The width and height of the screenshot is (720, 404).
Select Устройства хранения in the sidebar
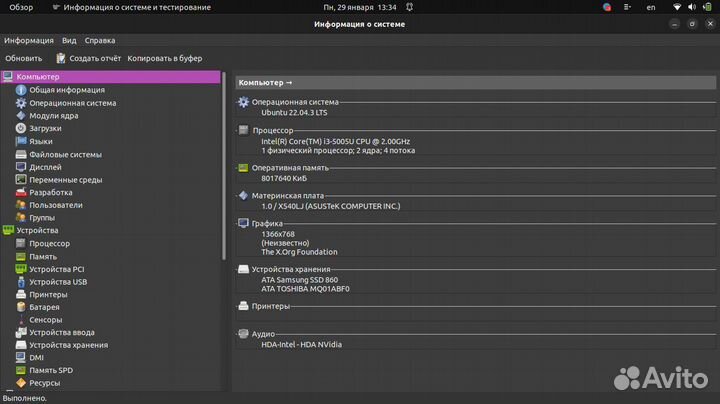tap(68, 345)
